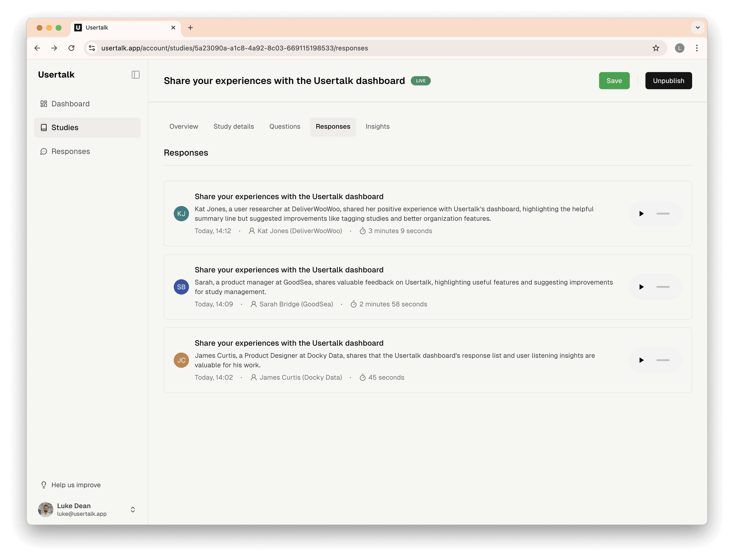
Task: Click the browser address bar URL
Action: click(x=234, y=48)
